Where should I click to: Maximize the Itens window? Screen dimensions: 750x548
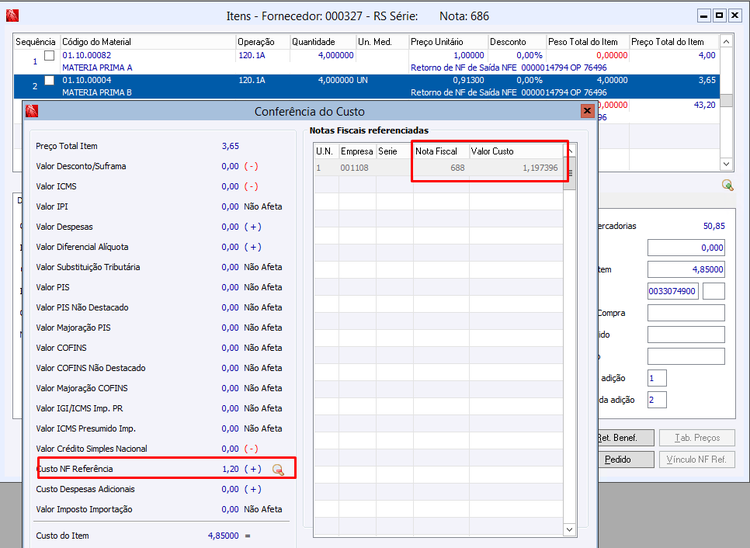tap(719, 16)
